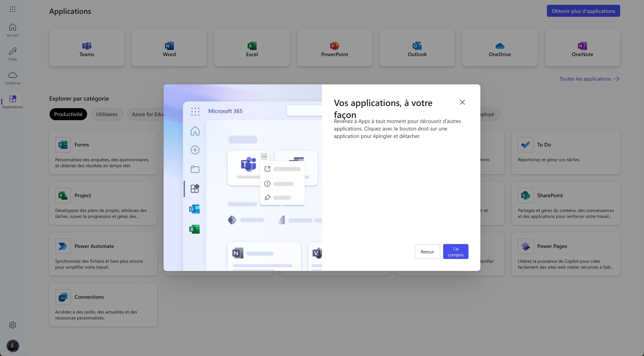Screen dimensions: 644x356
Task: Open the SharePoint app icon
Action: [525, 196]
